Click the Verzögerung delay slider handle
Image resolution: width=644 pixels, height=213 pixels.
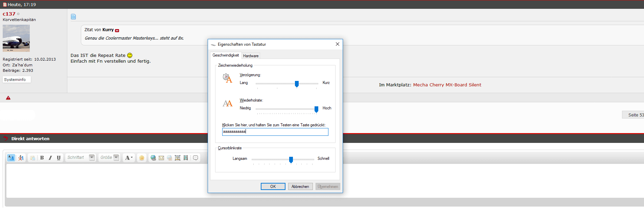pos(297,84)
